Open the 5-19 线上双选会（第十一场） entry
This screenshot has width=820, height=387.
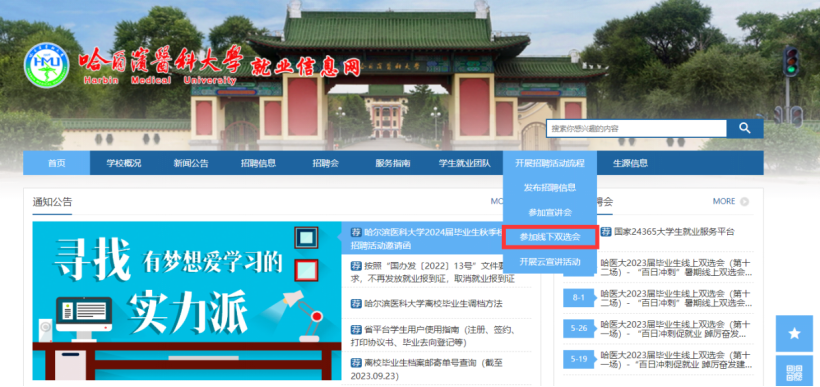[x=676, y=359]
